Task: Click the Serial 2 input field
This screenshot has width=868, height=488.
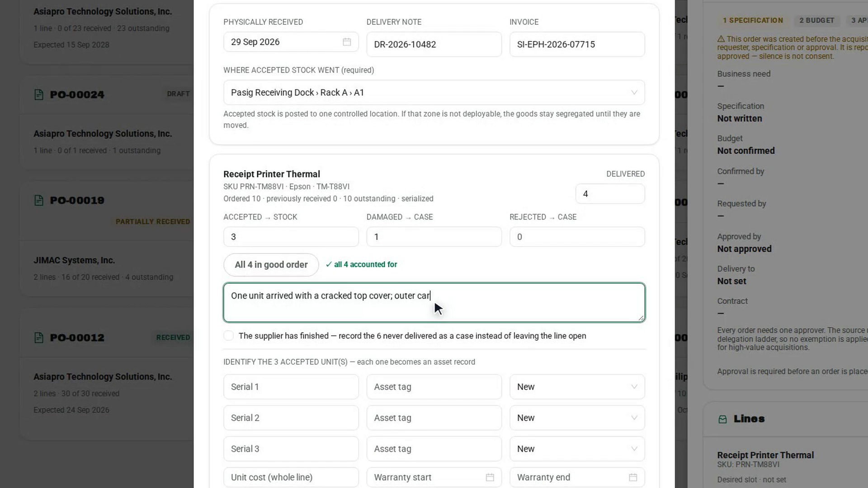Action: [291, 418]
